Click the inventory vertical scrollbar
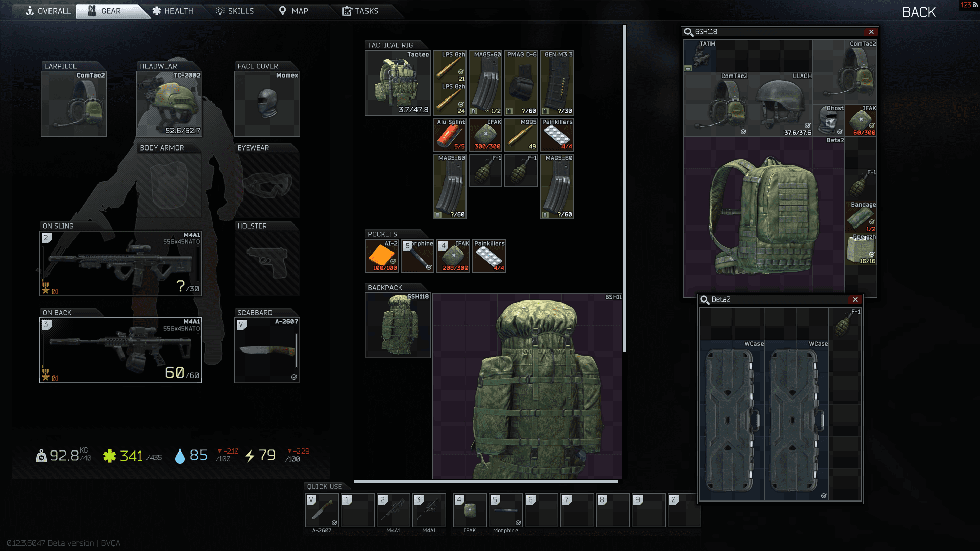 tap(624, 189)
